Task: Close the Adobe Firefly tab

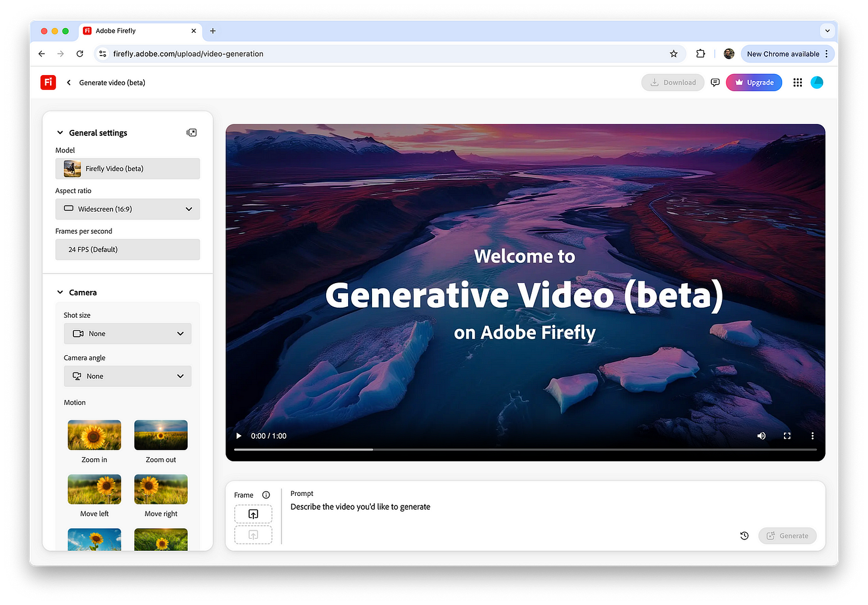Action: [x=194, y=31]
